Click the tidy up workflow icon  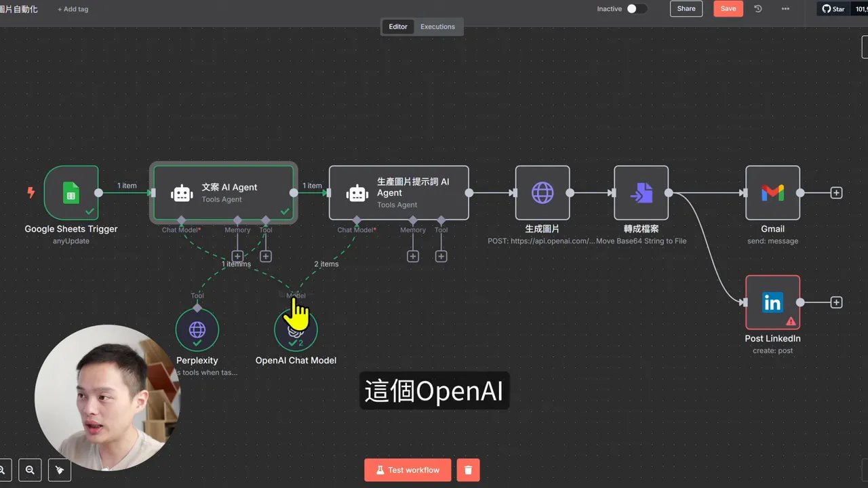click(60, 470)
